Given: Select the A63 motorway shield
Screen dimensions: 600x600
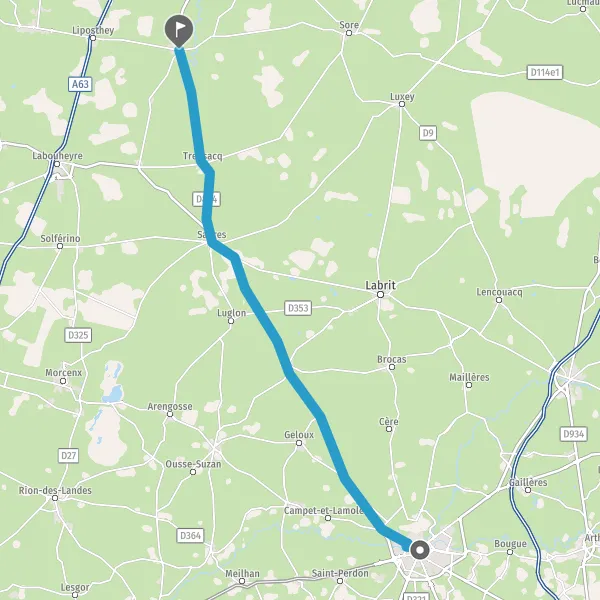Looking at the screenshot, I should coord(80,84).
